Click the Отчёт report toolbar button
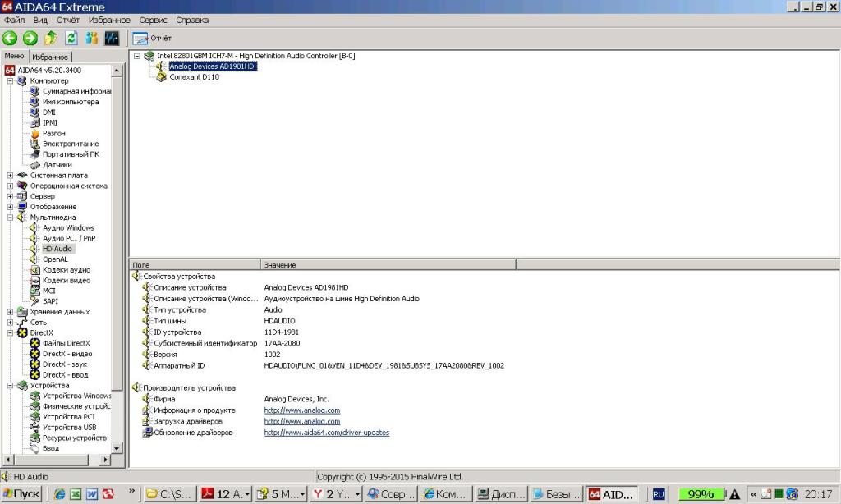 (x=153, y=38)
